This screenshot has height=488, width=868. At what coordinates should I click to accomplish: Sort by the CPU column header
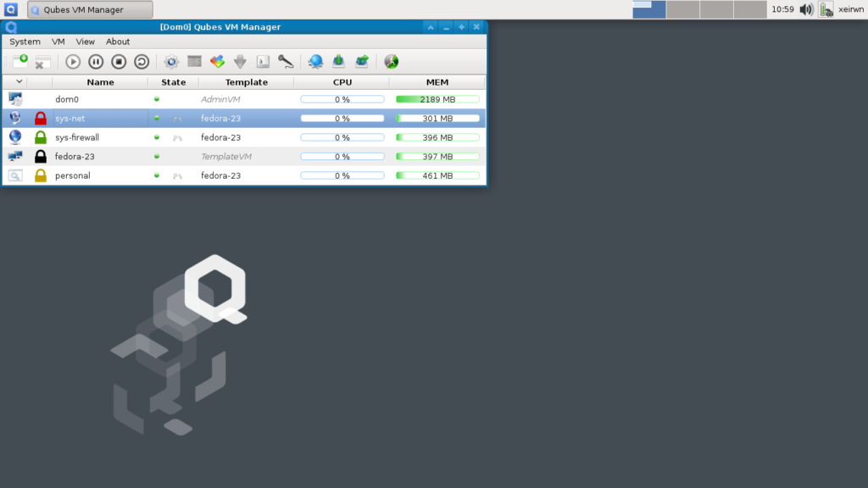point(342,82)
